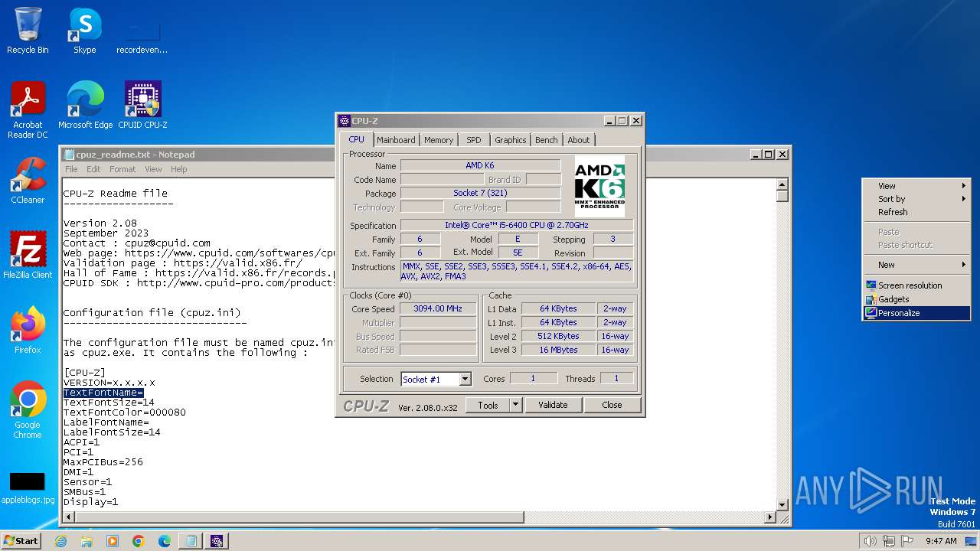Open Notepad Help menu
This screenshot has width=980, height=551.
pyautogui.click(x=178, y=169)
